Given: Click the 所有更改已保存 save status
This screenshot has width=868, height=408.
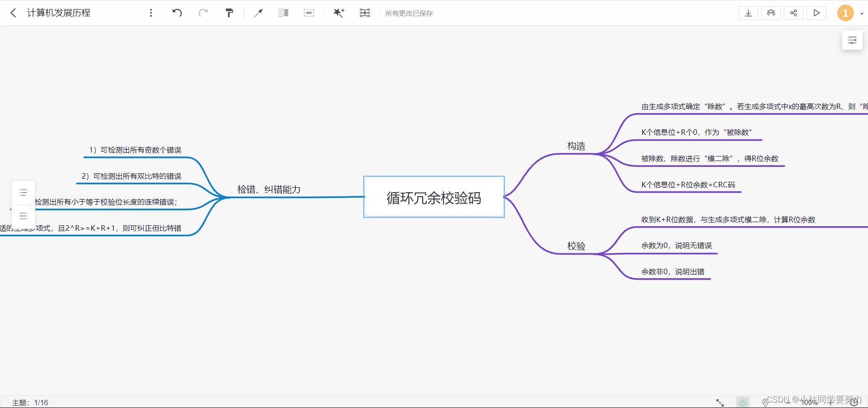Looking at the screenshot, I should [x=409, y=14].
